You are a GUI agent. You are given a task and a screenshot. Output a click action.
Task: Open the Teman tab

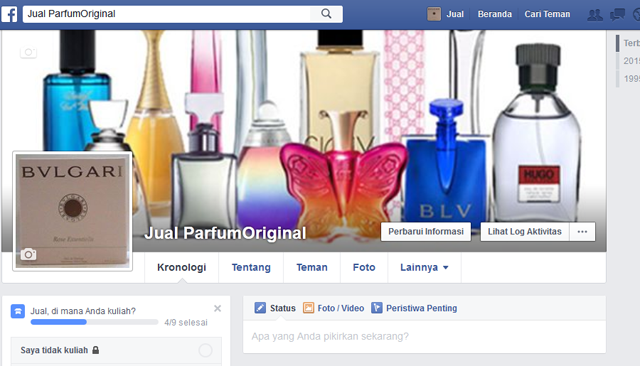[312, 267]
